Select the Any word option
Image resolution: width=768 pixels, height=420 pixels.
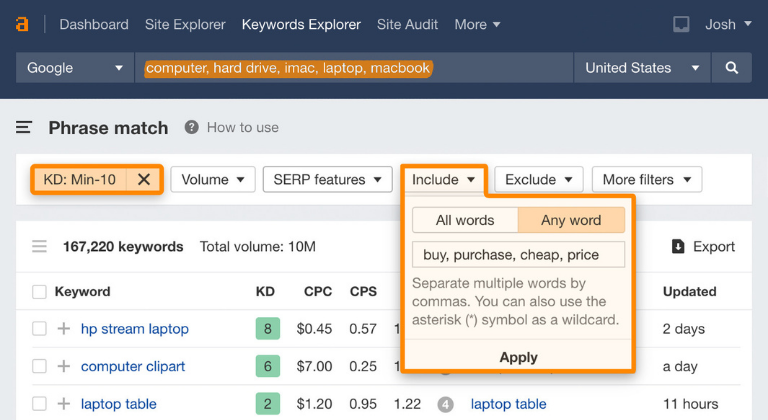tap(571, 220)
